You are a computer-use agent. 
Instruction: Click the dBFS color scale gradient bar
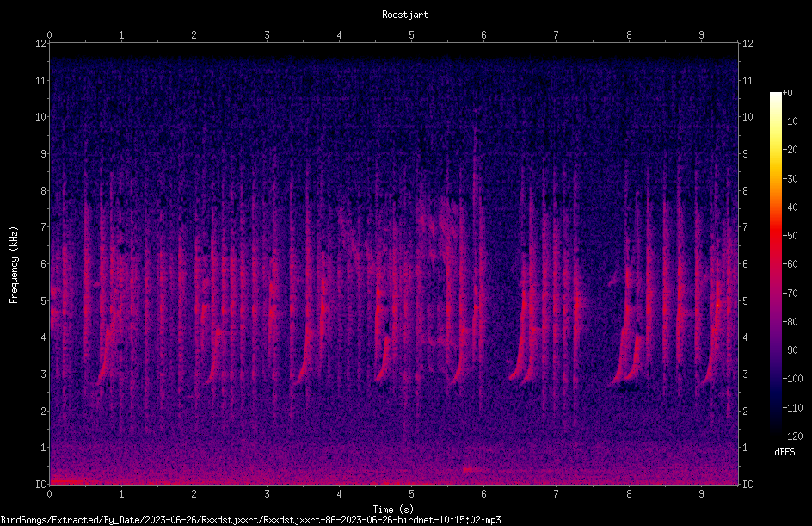776,264
